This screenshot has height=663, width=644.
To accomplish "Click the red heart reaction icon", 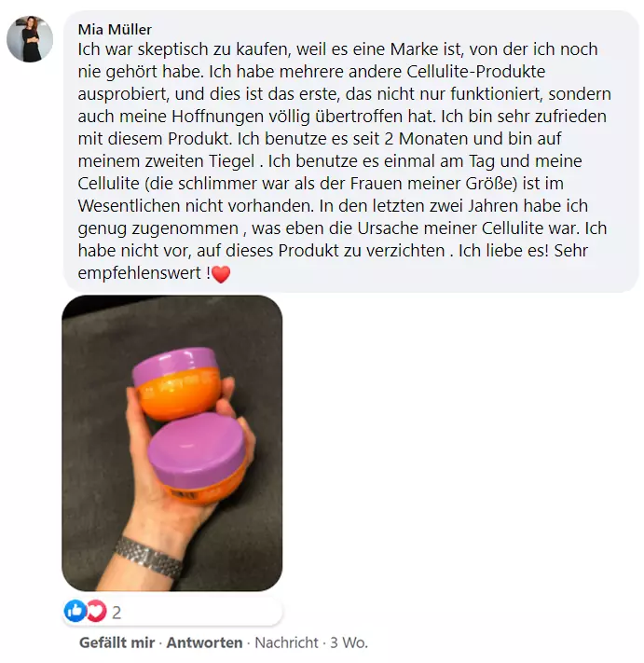I will [x=96, y=611].
